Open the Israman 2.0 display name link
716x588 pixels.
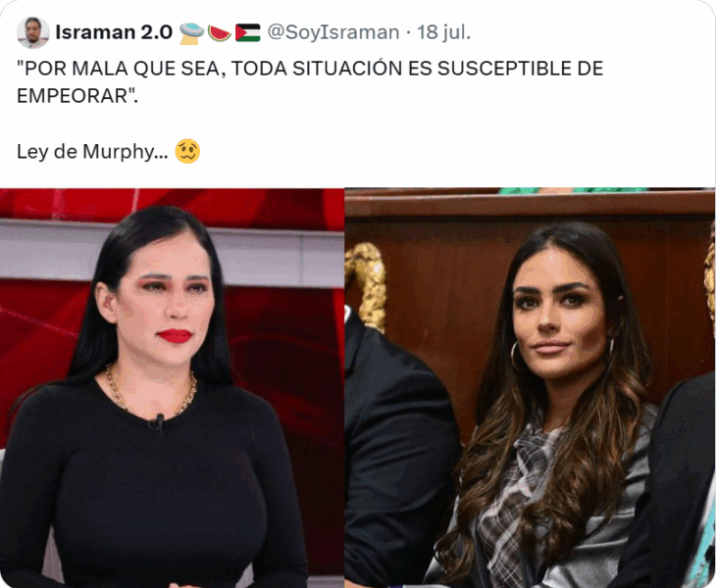(x=114, y=32)
